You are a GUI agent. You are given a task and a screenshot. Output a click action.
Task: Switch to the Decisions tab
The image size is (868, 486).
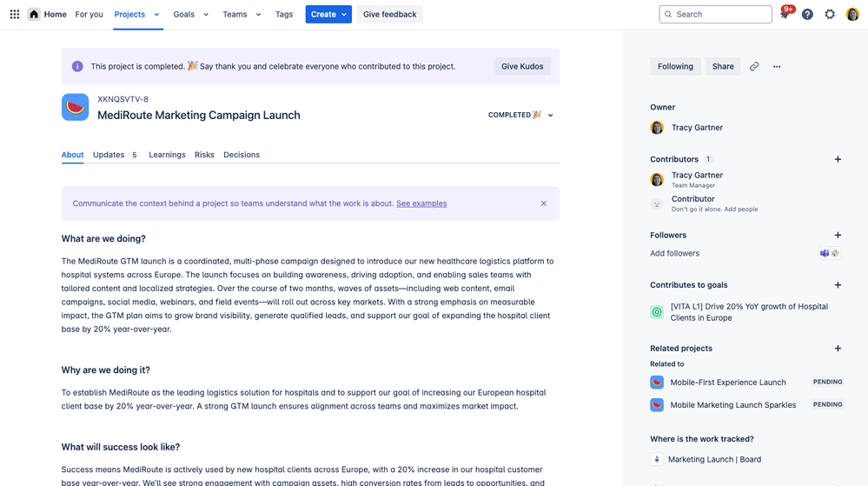coord(242,155)
